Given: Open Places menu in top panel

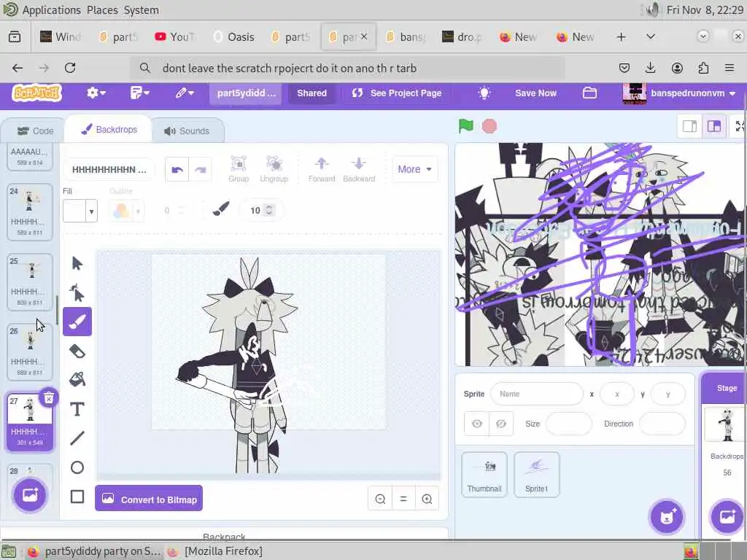Looking at the screenshot, I should [102, 10].
